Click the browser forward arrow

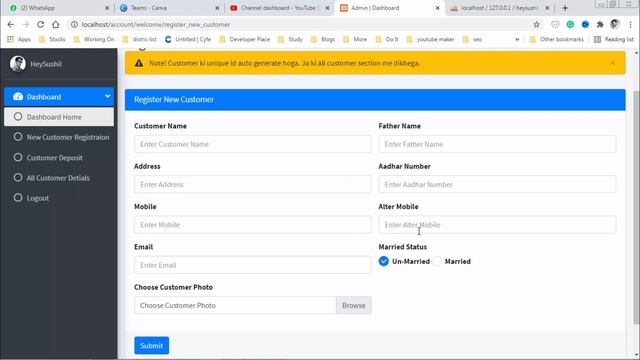[x=25, y=24]
